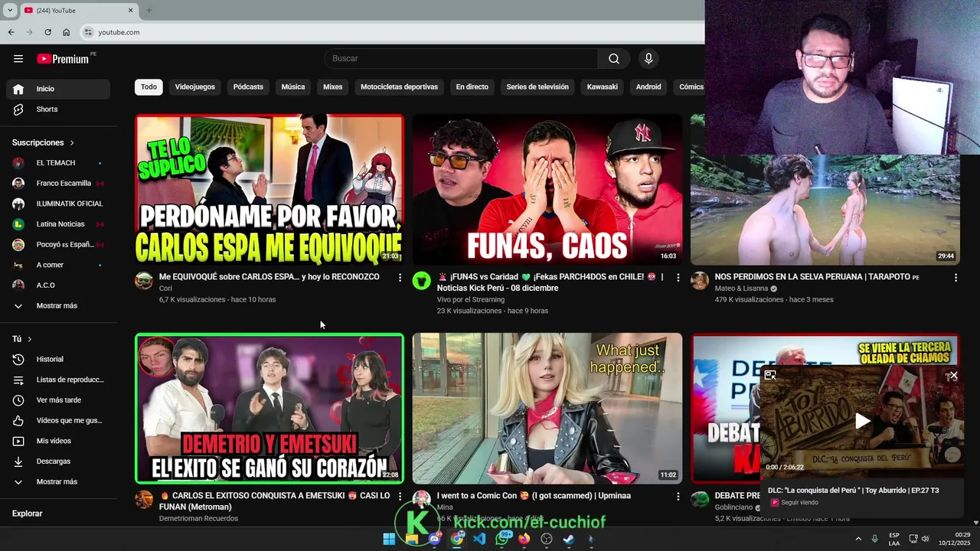Open Steam from the taskbar
The image size is (980, 551).
tap(569, 539)
